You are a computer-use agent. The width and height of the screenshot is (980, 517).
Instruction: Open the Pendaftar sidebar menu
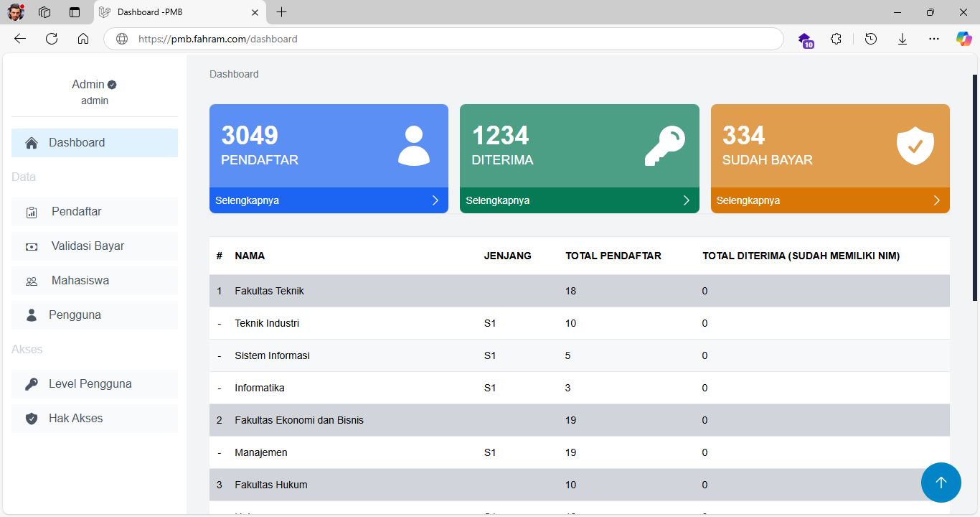tap(76, 212)
